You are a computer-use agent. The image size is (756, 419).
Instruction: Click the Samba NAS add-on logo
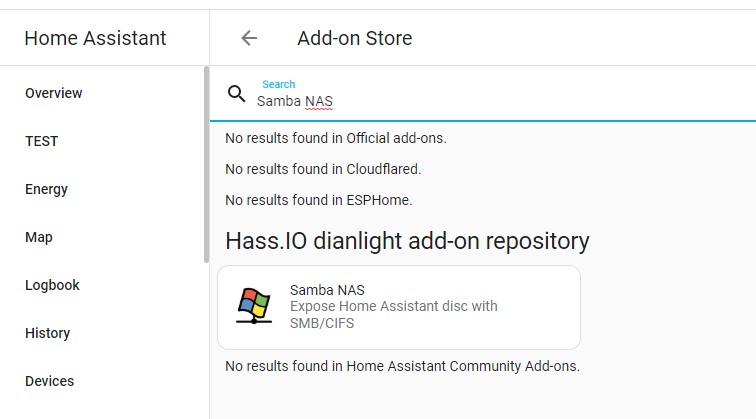click(253, 306)
